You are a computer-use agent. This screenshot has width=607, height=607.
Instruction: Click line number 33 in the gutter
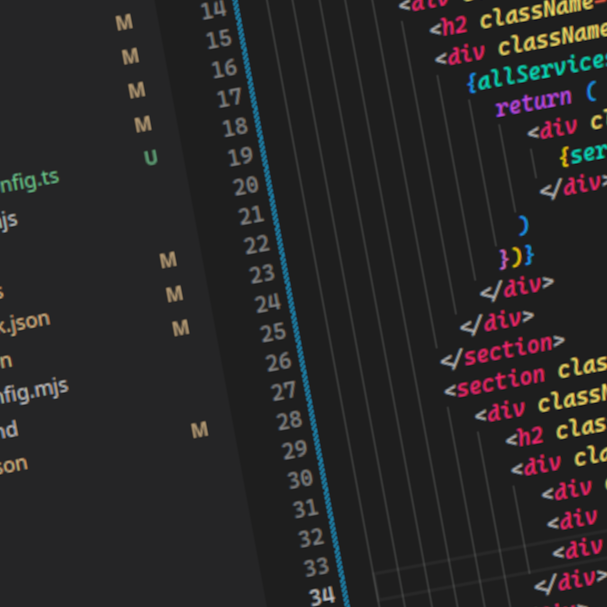tap(317, 567)
